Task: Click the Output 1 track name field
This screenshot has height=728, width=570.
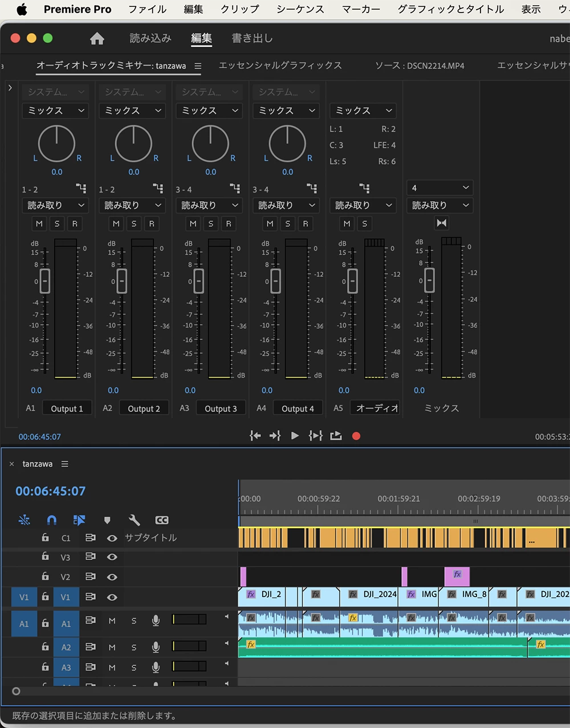Action: click(x=67, y=408)
